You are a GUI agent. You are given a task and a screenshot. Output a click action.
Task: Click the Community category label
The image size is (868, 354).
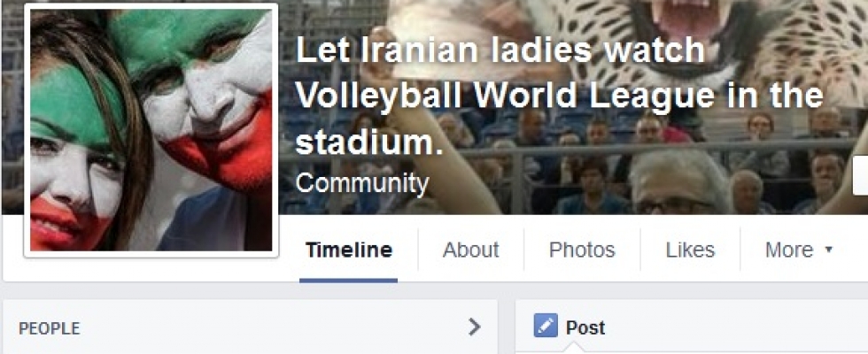click(x=362, y=182)
